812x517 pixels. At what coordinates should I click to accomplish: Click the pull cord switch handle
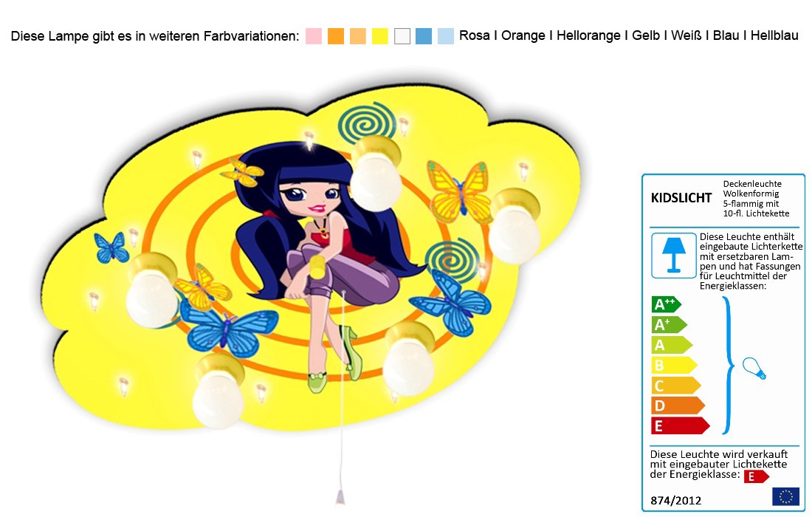pos(340,497)
